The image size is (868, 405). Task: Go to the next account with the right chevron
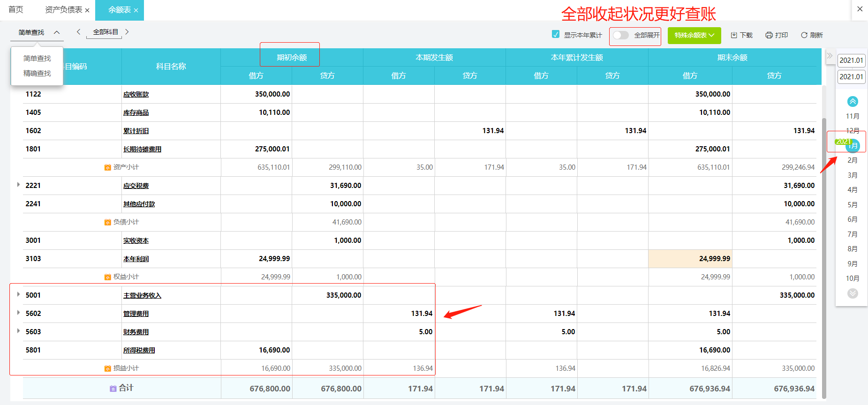[127, 32]
